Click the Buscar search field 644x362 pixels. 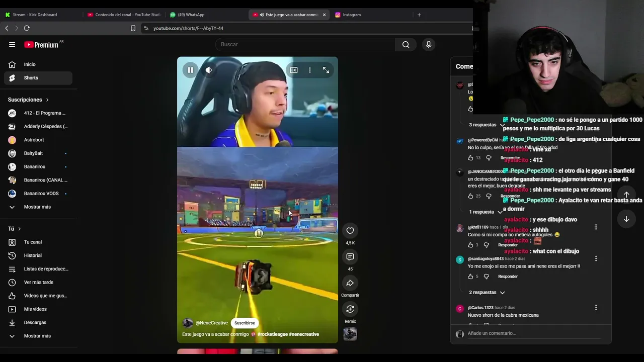click(305, 45)
